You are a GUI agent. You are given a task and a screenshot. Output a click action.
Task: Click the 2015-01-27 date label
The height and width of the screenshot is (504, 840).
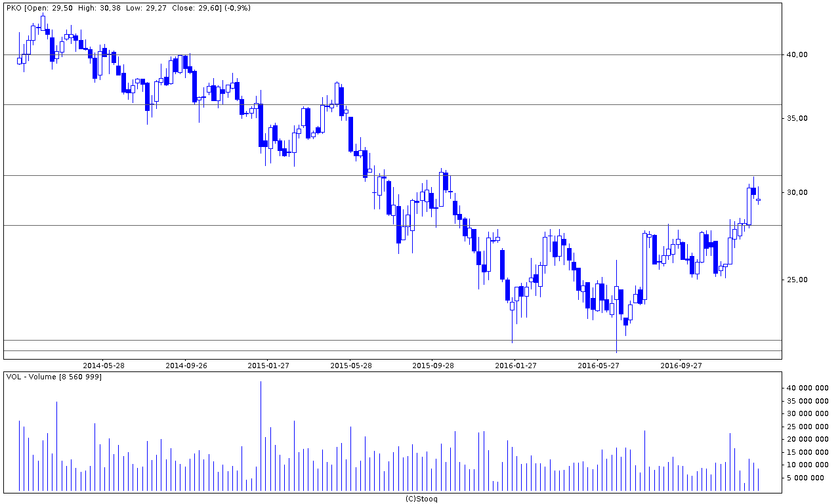[268, 365]
